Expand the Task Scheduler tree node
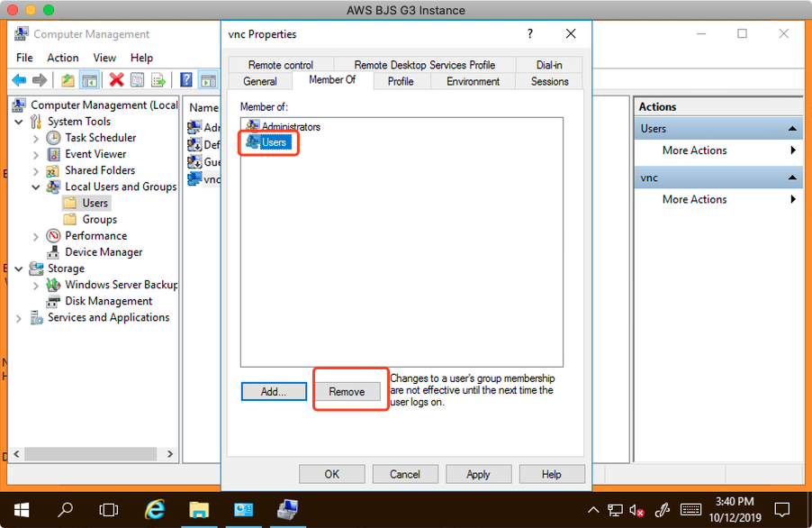Image resolution: width=812 pixels, height=528 pixels. pos(36,139)
